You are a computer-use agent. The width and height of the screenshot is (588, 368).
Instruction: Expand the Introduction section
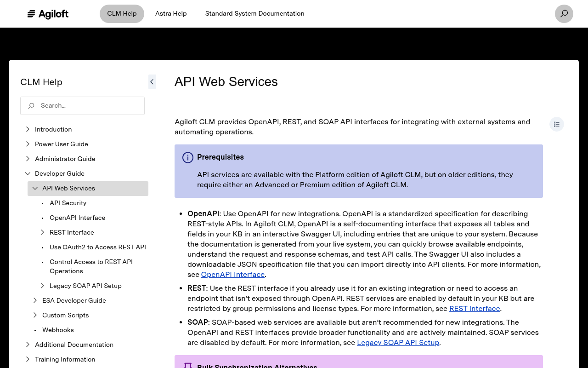[28, 129]
